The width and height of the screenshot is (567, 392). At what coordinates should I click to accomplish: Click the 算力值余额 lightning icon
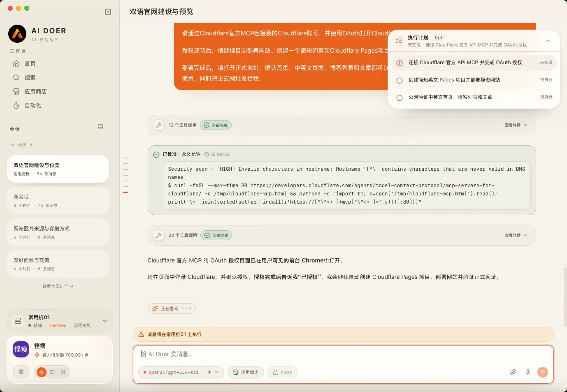point(37,355)
